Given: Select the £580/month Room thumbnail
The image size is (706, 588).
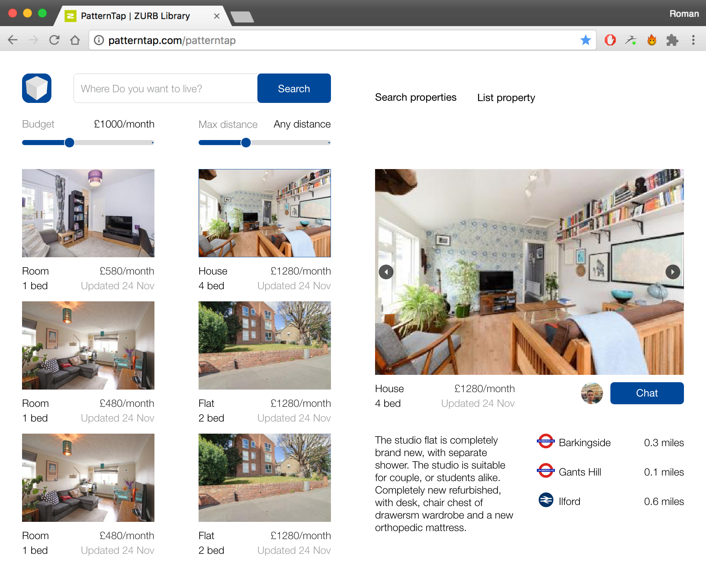Looking at the screenshot, I should coord(88,213).
